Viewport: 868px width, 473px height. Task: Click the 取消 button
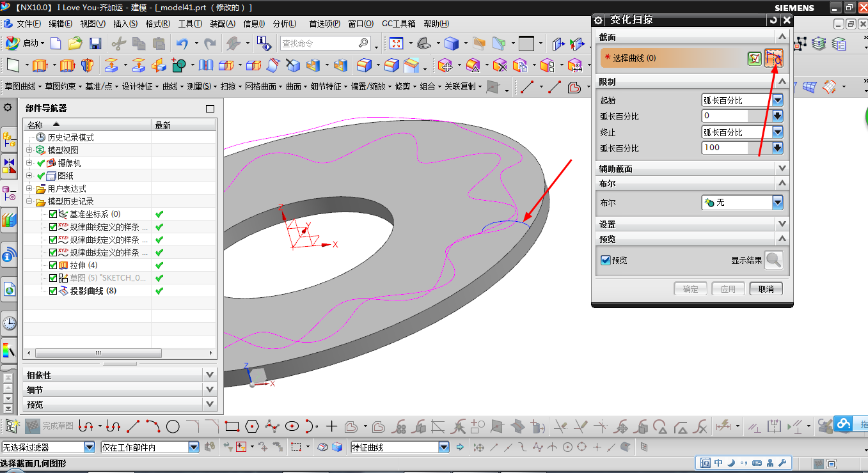[x=766, y=289]
